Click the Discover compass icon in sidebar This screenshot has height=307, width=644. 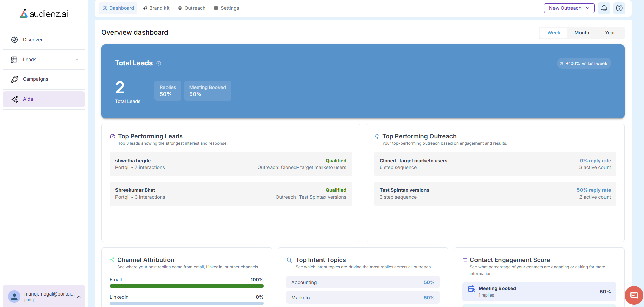(x=15, y=40)
